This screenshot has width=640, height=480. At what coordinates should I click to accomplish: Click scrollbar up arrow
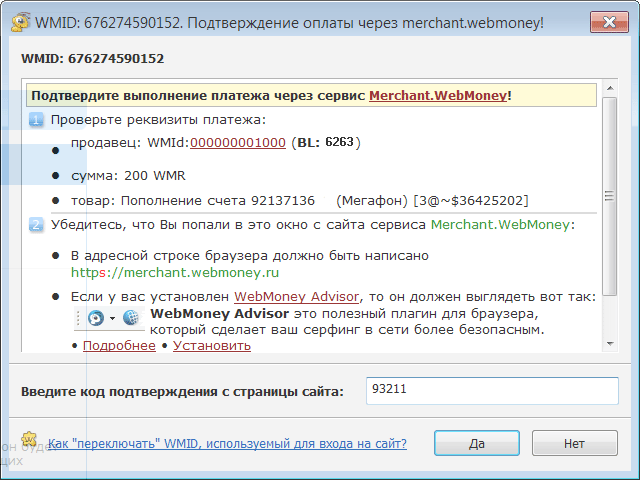[x=610, y=88]
